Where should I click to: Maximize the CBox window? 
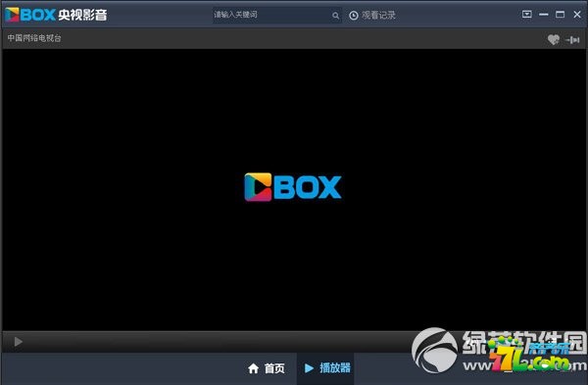click(560, 15)
